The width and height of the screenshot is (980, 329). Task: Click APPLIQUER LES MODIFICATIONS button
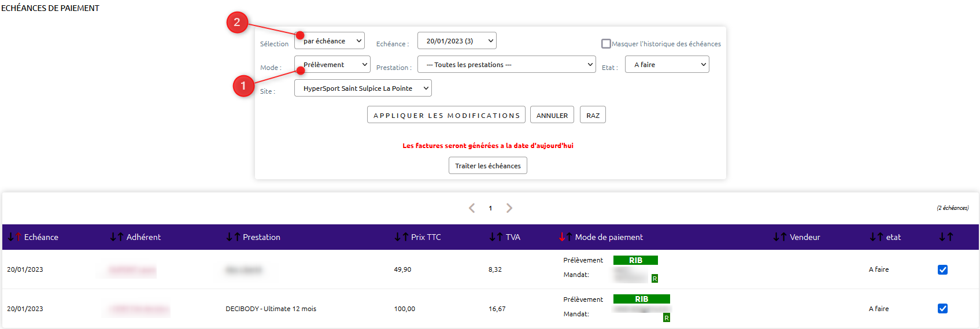446,115
